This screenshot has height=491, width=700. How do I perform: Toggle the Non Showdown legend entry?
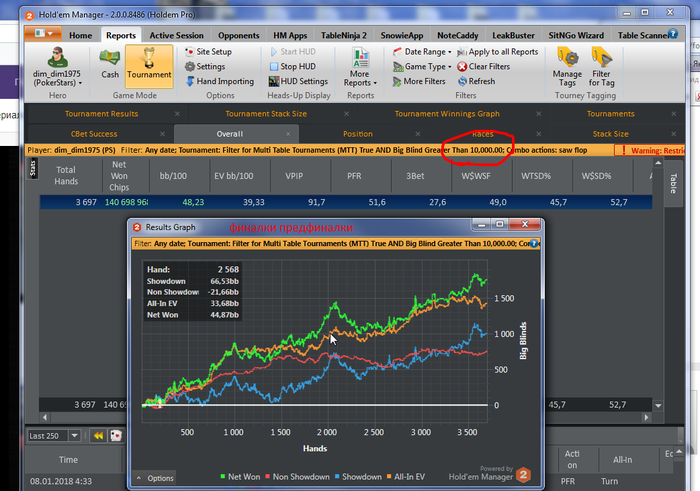click(297, 477)
